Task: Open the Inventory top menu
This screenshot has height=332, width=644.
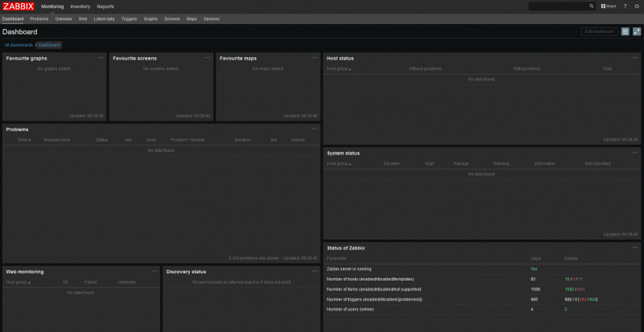Action: tap(80, 6)
